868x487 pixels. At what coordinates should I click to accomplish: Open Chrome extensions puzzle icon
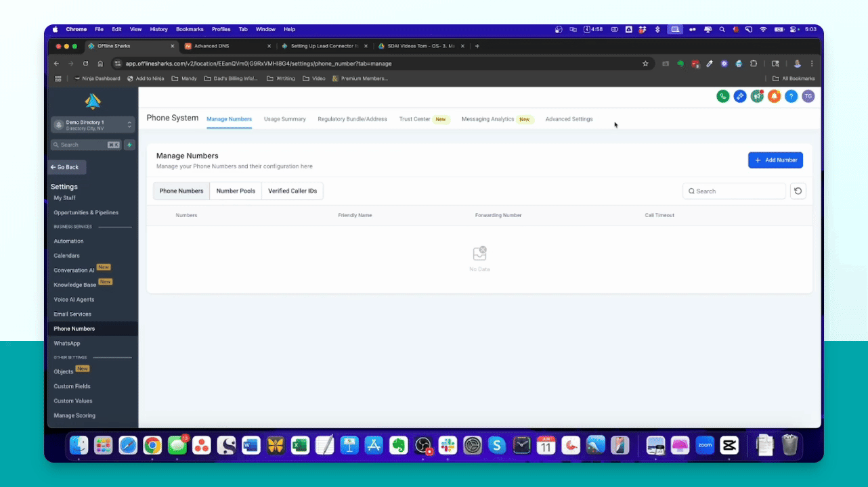click(x=753, y=64)
